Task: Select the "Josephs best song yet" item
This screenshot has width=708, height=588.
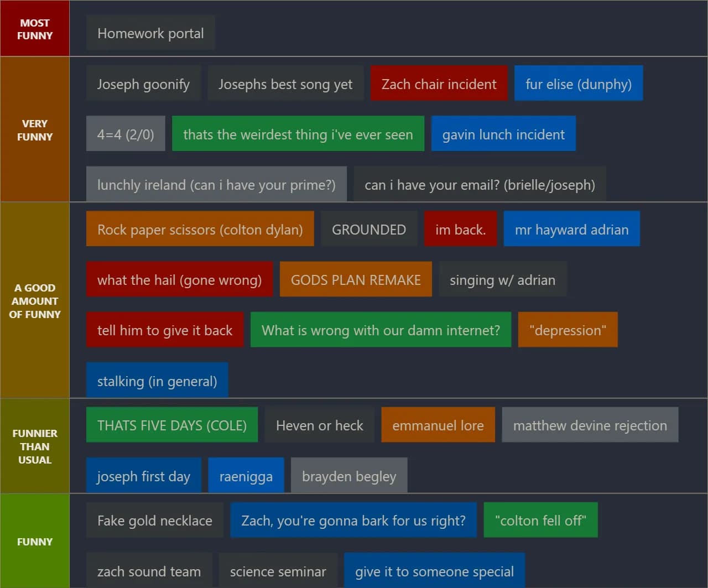Action: pyautogui.click(x=285, y=84)
